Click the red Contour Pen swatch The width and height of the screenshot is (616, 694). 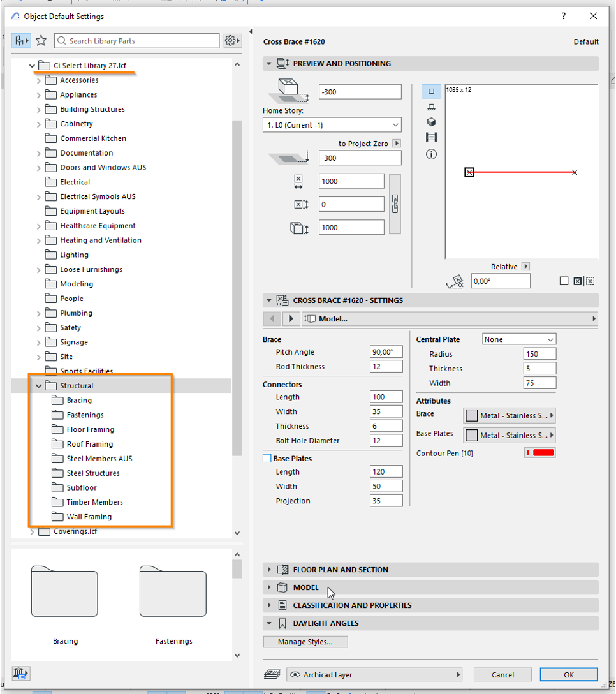[x=543, y=453]
